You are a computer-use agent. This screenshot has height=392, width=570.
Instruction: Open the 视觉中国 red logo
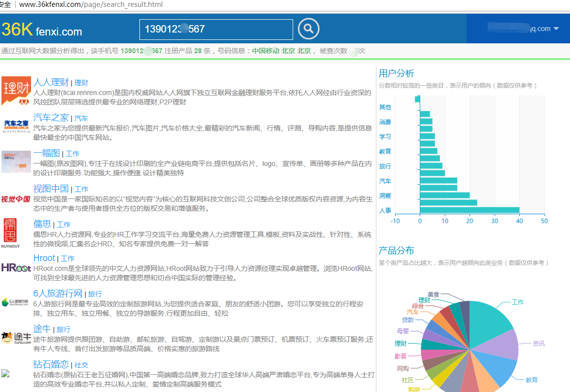pos(16,199)
